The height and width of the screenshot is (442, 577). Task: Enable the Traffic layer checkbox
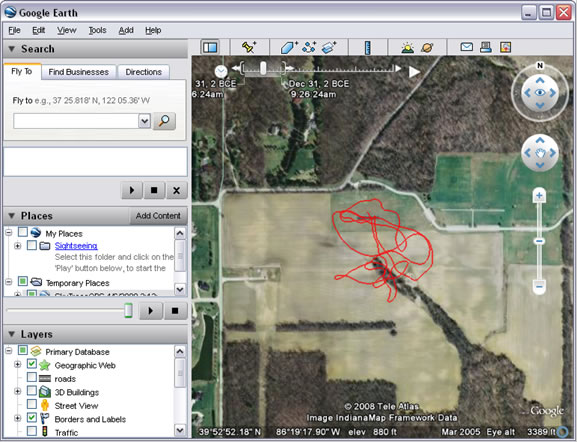click(x=32, y=431)
